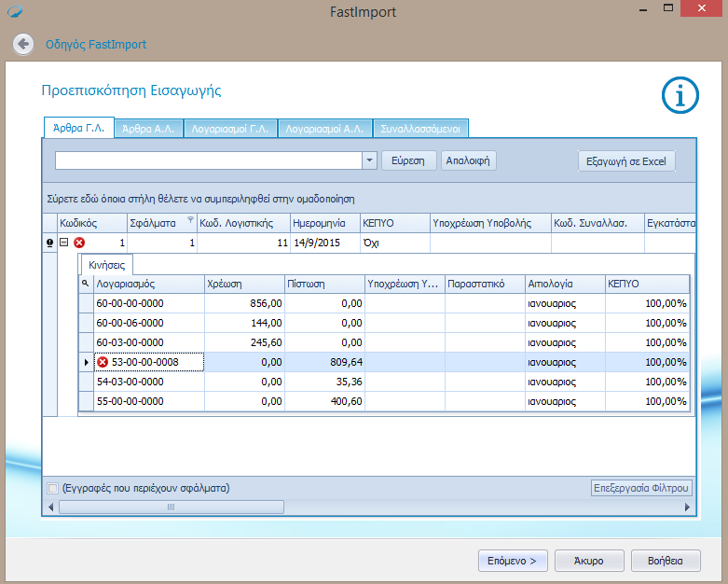Click the scrollbar left arrow

pyautogui.click(x=50, y=507)
